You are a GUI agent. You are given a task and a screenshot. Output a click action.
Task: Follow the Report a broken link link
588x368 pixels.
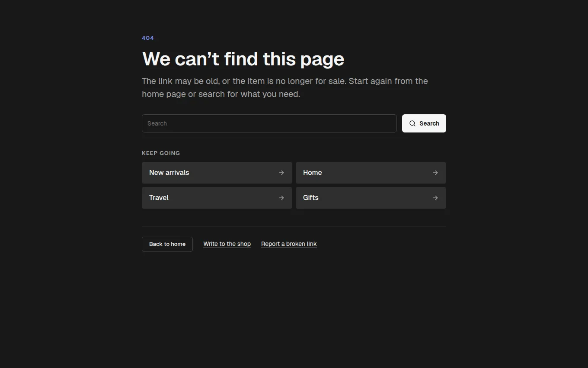pos(289,244)
